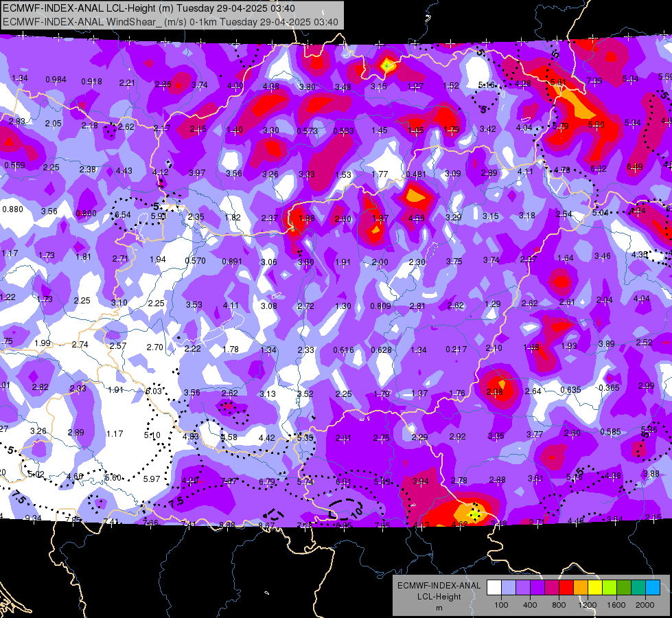672x618 pixels.
Task: Click the wind shear value 0.217
Action: tap(456, 349)
